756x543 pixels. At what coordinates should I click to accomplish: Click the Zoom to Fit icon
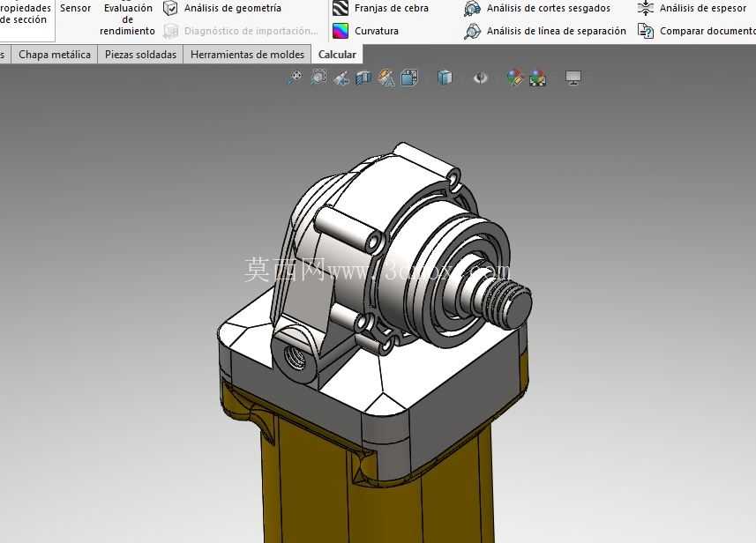295,77
